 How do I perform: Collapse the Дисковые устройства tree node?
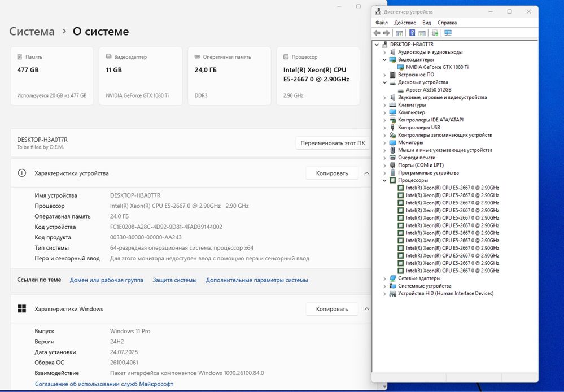[x=384, y=82]
